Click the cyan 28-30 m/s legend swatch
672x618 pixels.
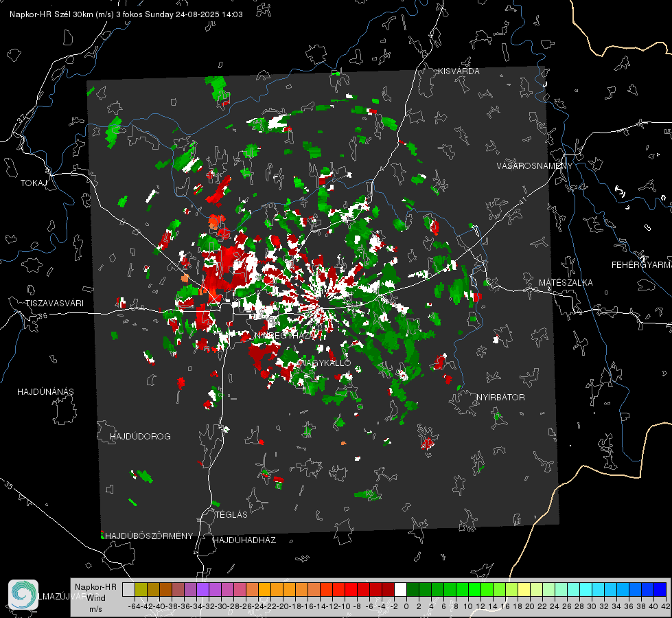(x=586, y=589)
